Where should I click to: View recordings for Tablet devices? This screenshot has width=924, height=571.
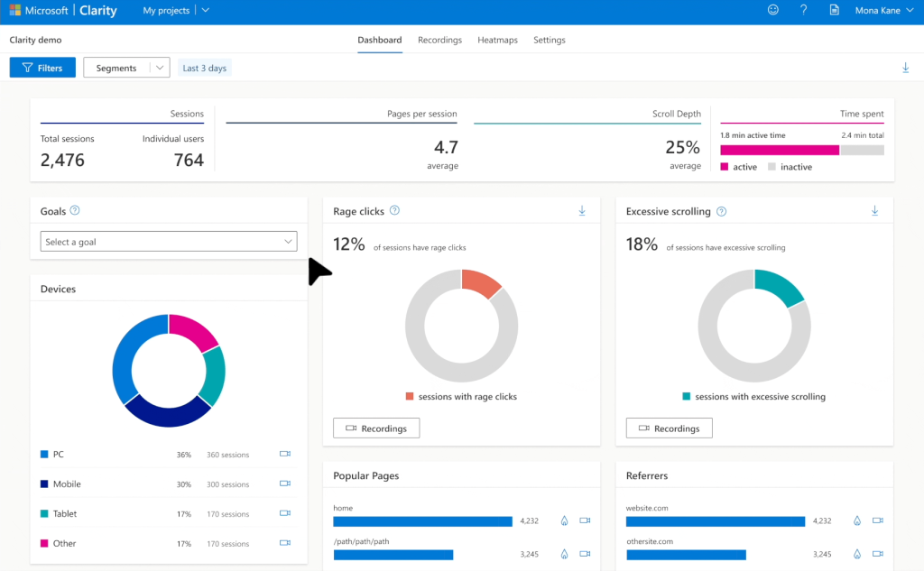284,513
